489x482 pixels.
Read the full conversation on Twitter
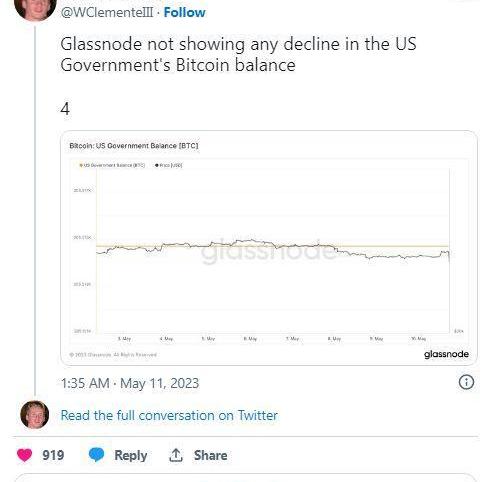tap(169, 415)
